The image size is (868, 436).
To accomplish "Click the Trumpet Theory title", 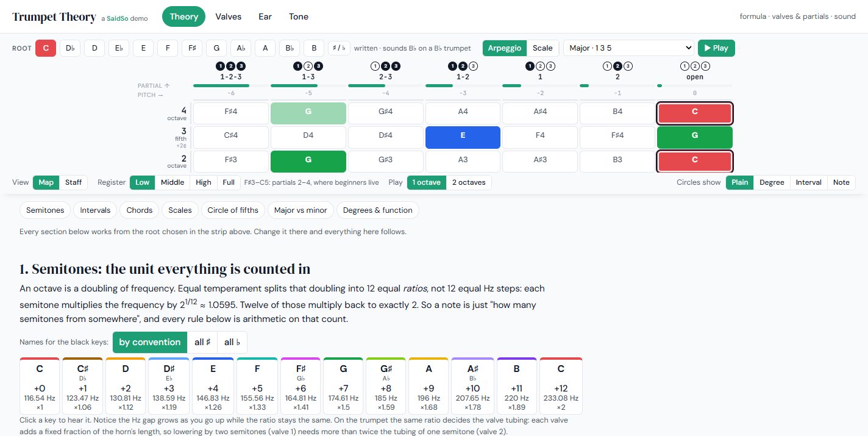I will [54, 17].
